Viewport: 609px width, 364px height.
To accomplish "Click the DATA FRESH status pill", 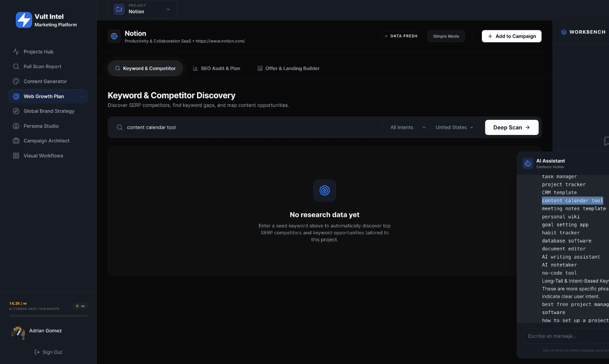I will tap(401, 35).
